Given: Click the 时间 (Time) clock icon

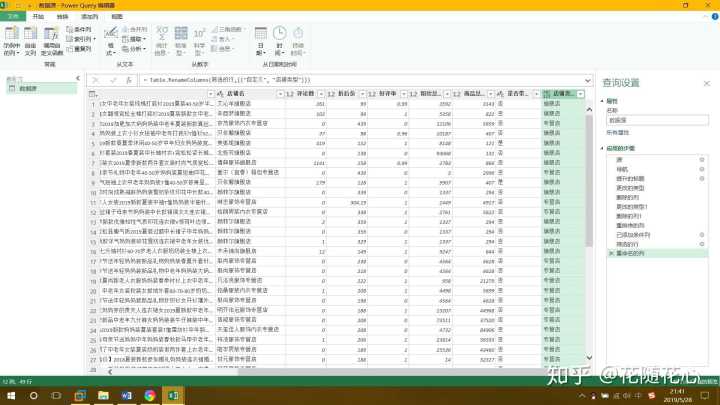Looking at the screenshot, I should pyautogui.click(x=278, y=34).
